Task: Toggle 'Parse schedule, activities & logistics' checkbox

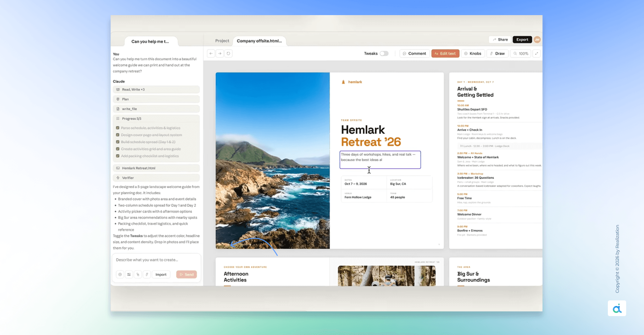Action: [x=118, y=128]
